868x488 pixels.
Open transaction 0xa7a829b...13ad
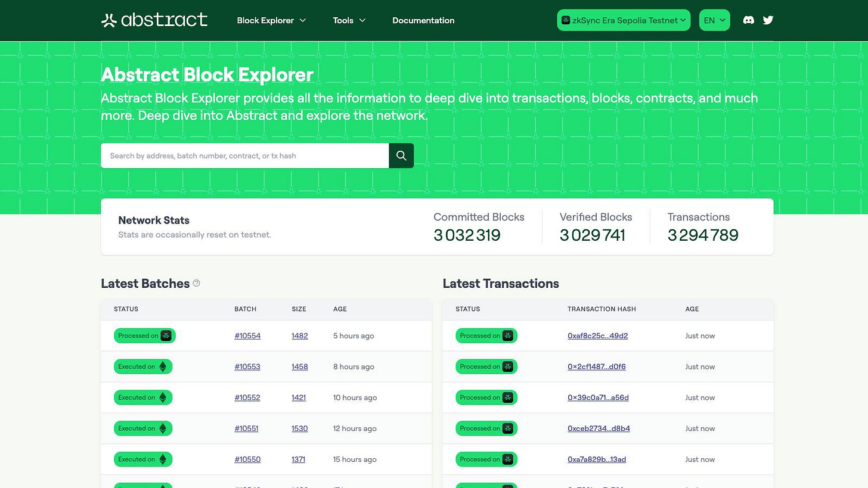click(x=597, y=459)
